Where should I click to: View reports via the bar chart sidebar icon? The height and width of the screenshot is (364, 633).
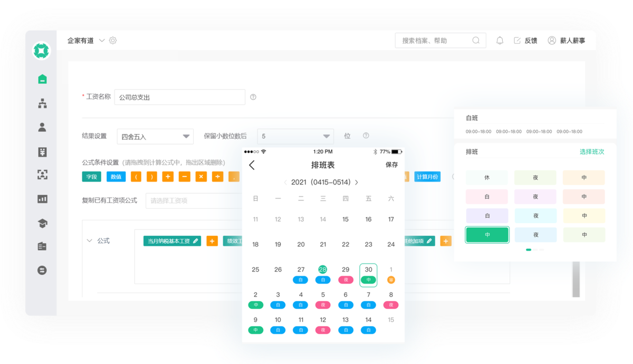click(41, 198)
